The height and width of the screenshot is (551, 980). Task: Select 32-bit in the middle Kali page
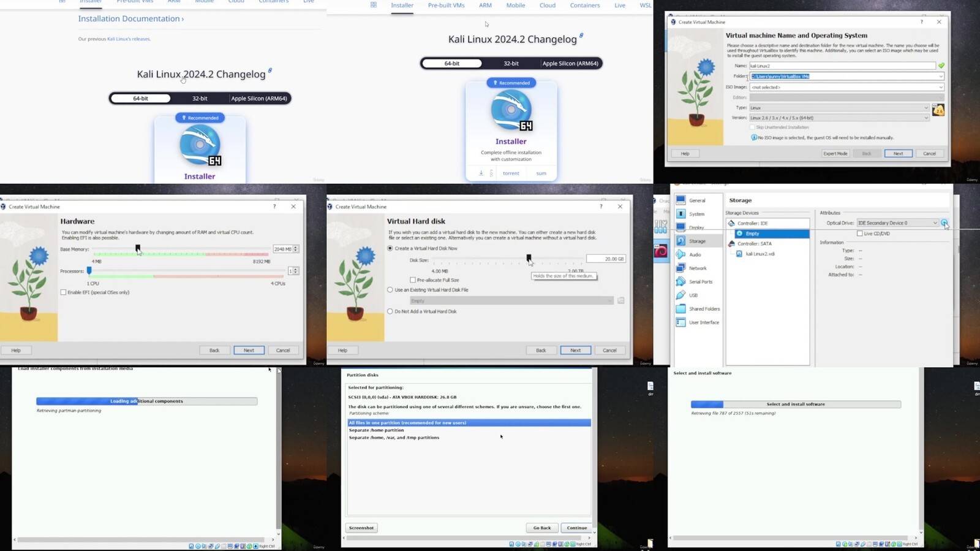pyautogui.click(x=511, y=63)
